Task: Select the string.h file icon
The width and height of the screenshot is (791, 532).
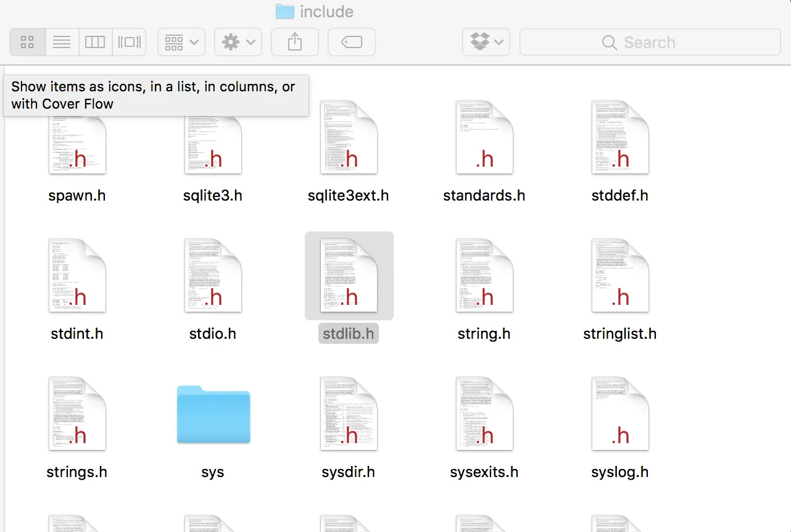Action: [484, 275]
